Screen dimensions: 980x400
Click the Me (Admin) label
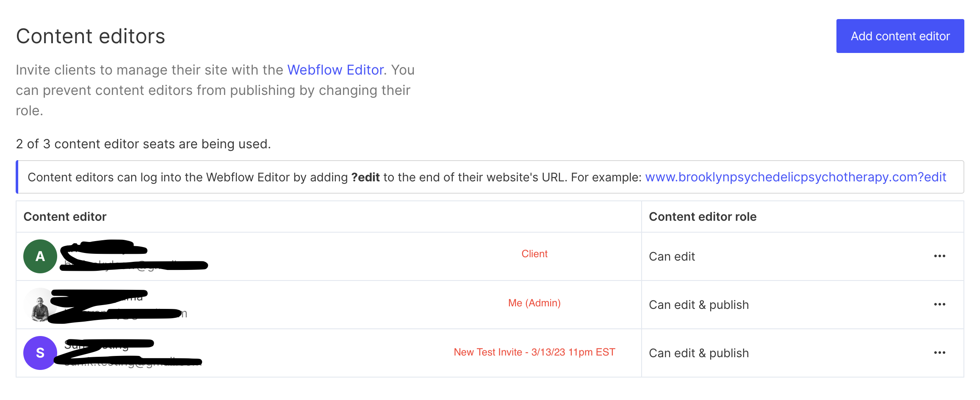[534, 303]
